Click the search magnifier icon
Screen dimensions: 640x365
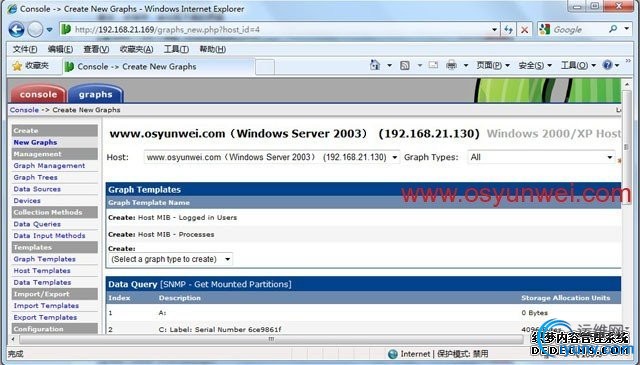[x=613, y=29]
